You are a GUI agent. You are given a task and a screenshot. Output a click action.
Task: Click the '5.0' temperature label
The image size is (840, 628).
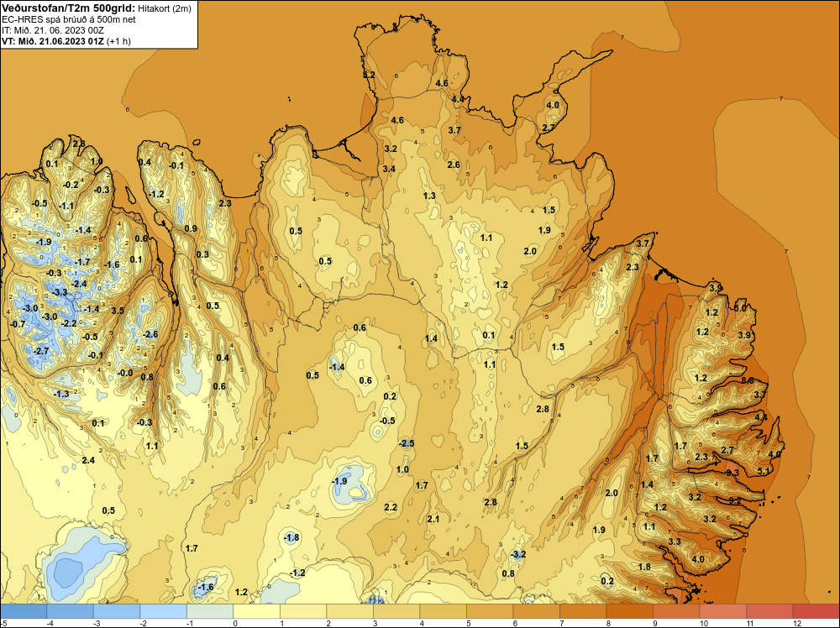pyautogui.click(x=740, y=308)
